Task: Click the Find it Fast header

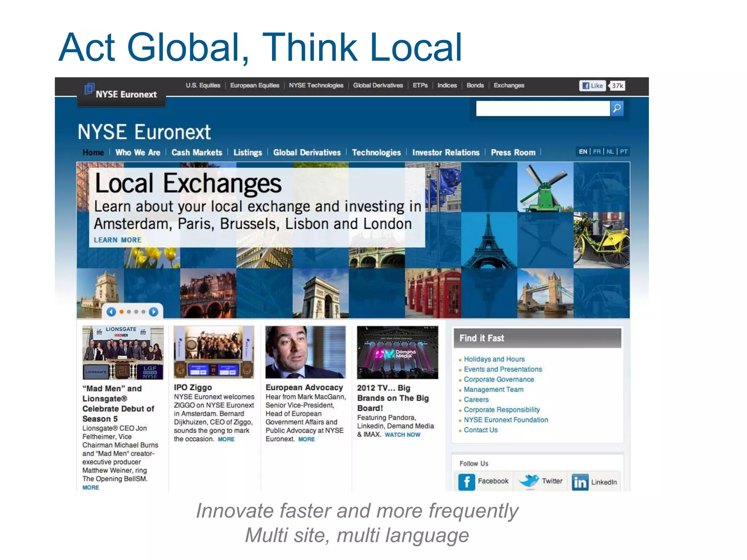Action: tap(537, 338)
